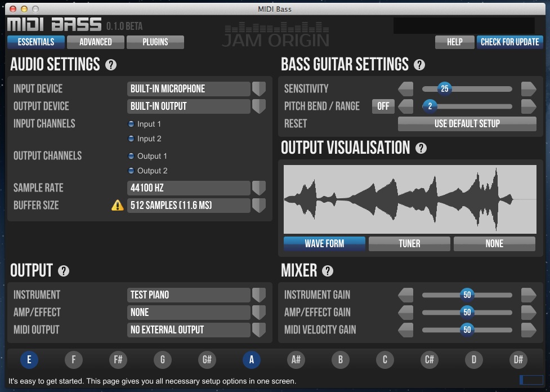Select None visualisation mode
This screenshot has width=550, height=392.
tap(494, 243)
